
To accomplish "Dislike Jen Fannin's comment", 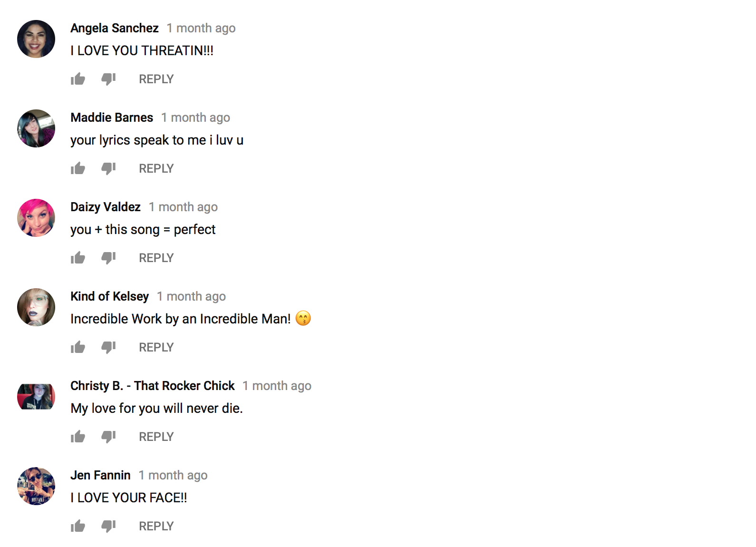I will (108, 526).
